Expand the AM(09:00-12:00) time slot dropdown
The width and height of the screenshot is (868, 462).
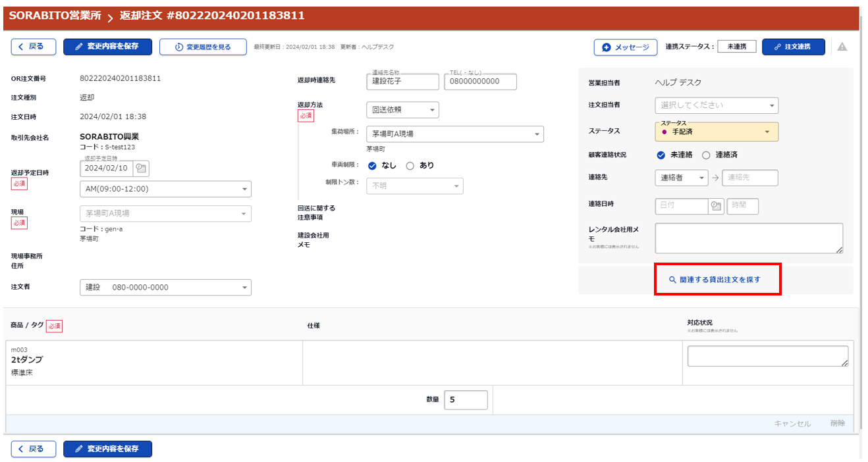(x=165, y=190)
